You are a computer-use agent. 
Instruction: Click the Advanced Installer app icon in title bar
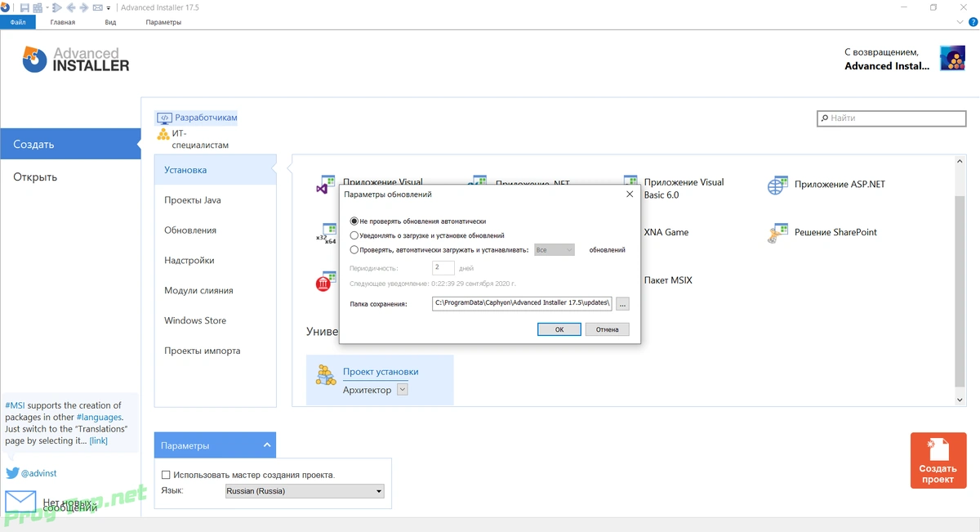coord(7,7)
